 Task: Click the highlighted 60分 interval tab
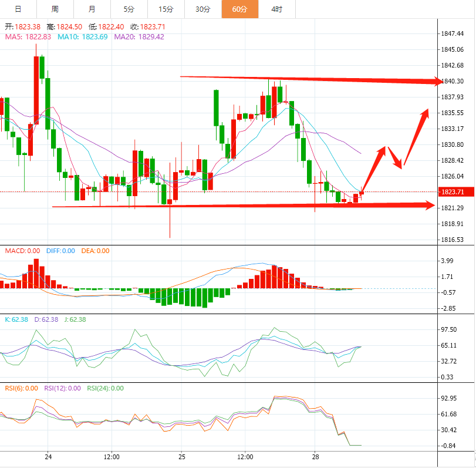point(240,9)
